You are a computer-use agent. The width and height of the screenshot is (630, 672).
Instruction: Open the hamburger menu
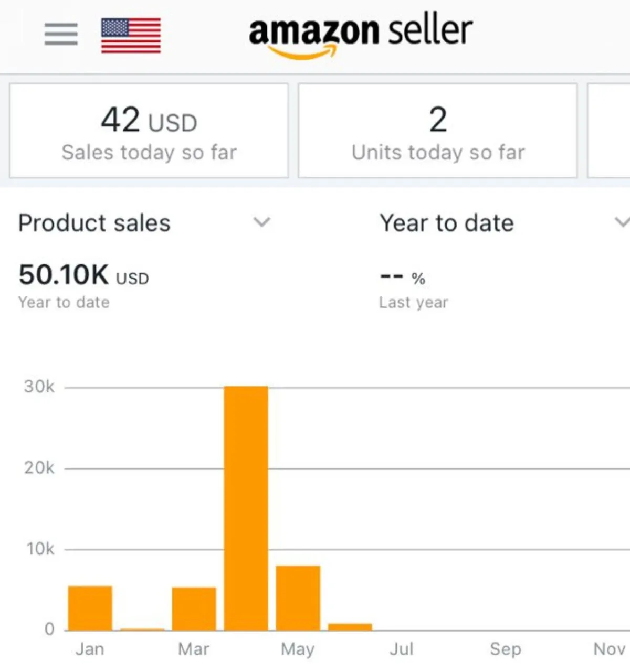point(61,34)
